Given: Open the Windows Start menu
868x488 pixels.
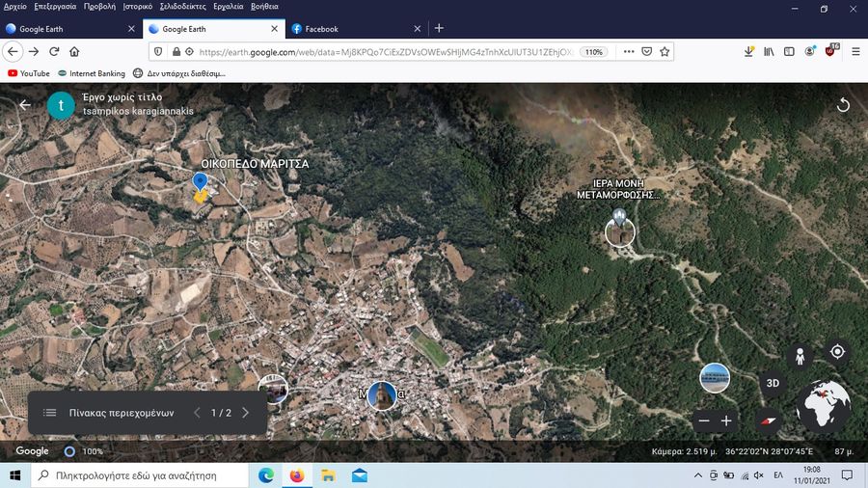Looking at the screenshot, I should (x=14, y=475).
